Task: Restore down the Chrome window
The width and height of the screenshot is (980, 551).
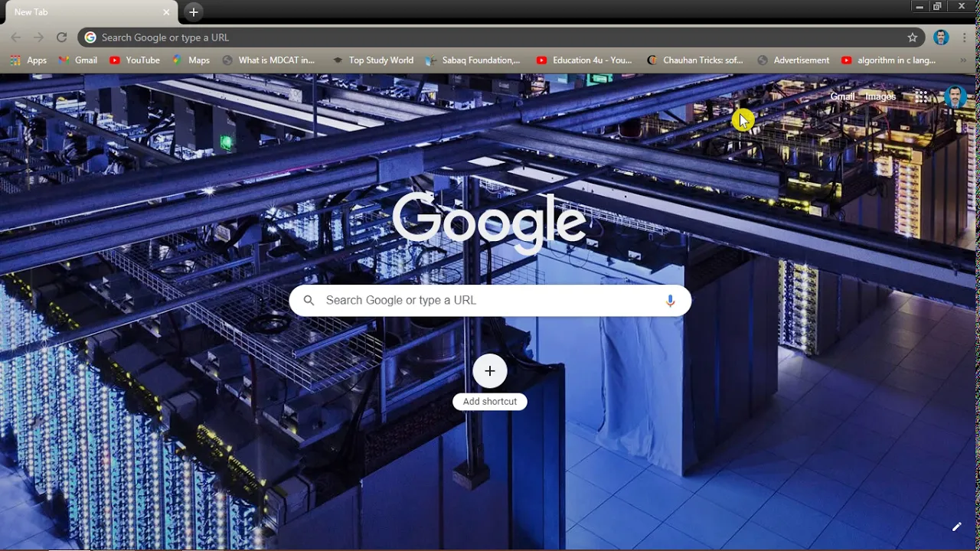Action: tap(937, 6)
